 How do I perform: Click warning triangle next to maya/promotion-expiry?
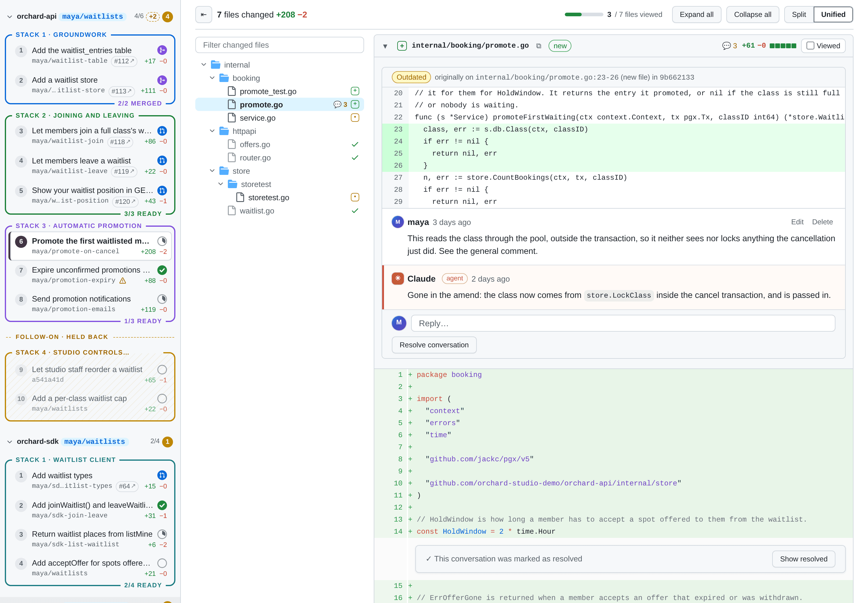click(123, 281)
